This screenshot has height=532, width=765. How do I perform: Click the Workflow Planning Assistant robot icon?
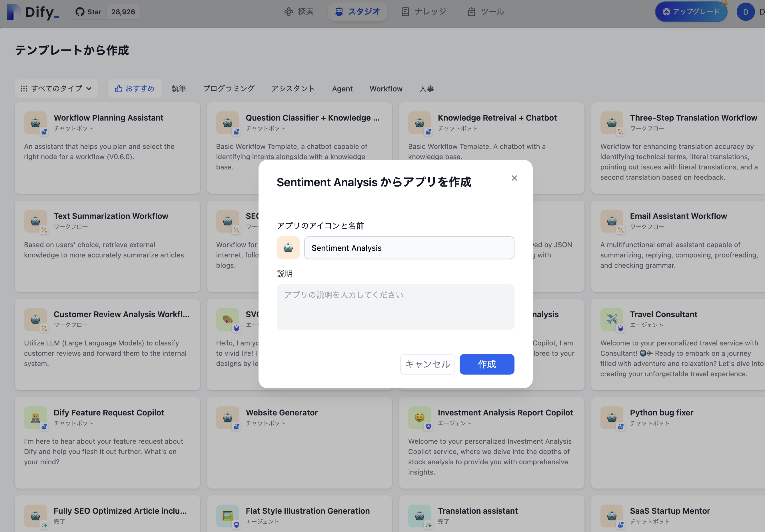(x=35, y=123)
